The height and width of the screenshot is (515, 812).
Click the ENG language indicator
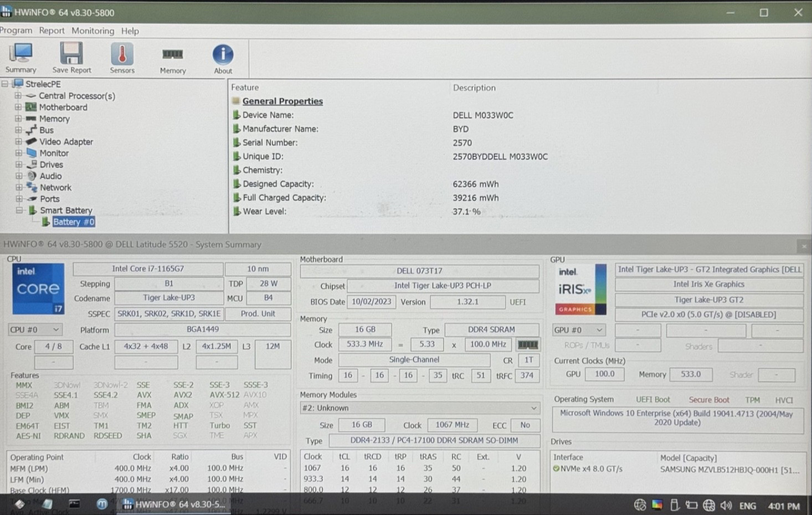click(747, 506)
